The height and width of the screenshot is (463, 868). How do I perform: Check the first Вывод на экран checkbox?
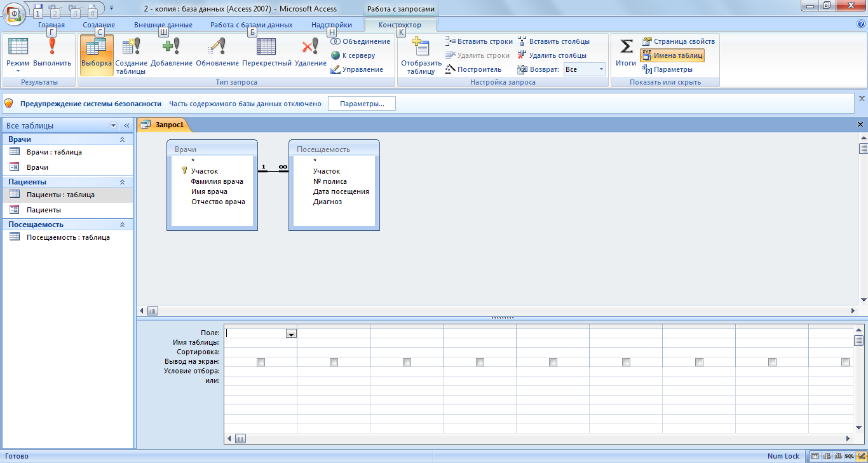(x=261, y=362)
